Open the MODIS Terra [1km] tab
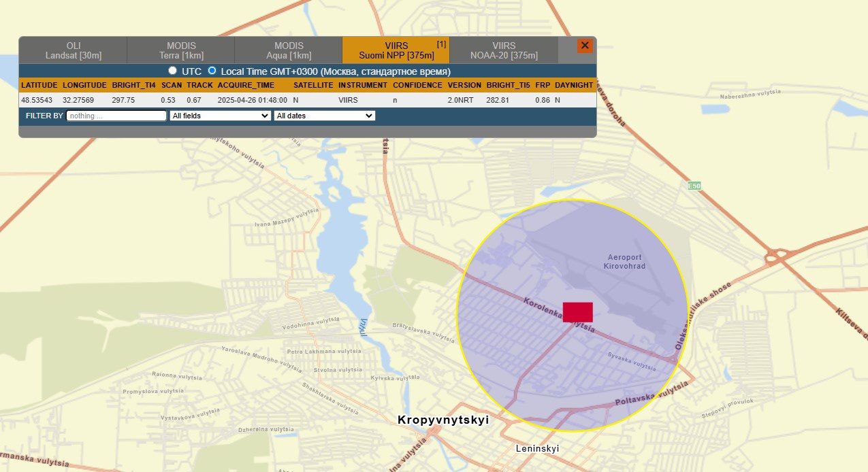The width and height of the screenshot is (868, 472). (181, 50)
